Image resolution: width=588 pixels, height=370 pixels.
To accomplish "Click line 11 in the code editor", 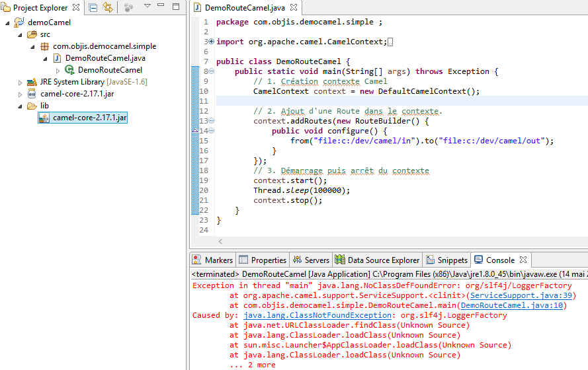I will point(401,101).
